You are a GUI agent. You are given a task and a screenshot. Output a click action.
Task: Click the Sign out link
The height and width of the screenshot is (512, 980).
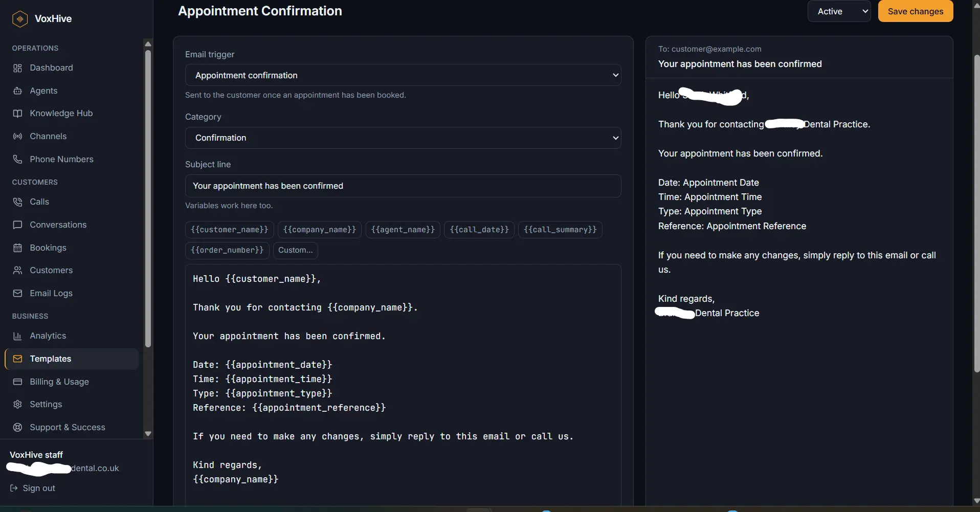tap(33, 488)
